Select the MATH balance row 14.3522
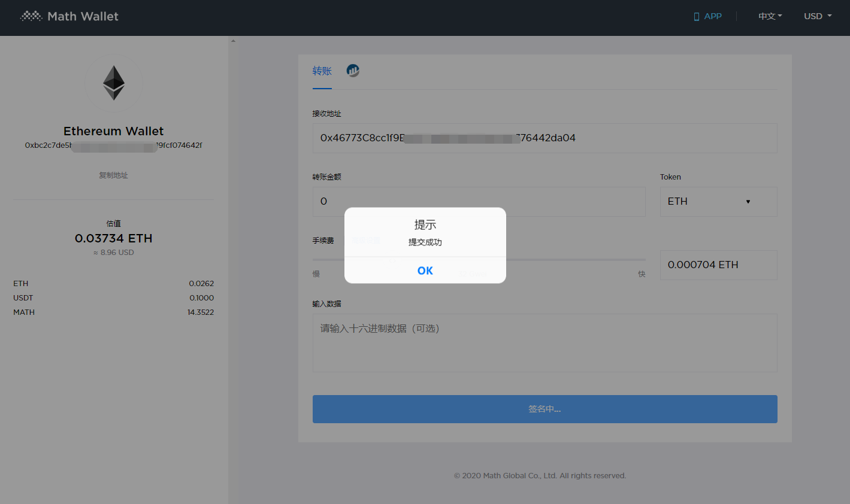The image size is (850, 504). pyautogui.click(x=114, y=312)
